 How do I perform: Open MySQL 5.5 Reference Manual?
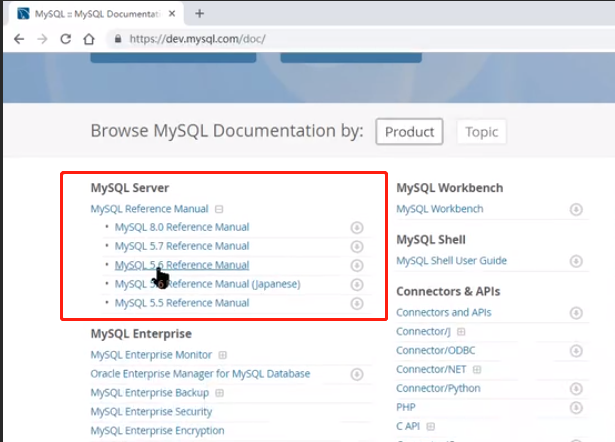[x=182, y=303]
